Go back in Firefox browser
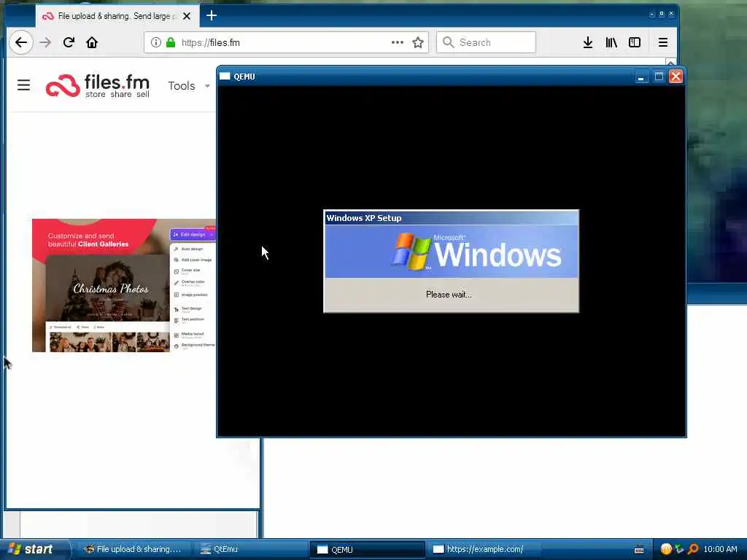Screen dimensions: 747x560 click(21, 42)
